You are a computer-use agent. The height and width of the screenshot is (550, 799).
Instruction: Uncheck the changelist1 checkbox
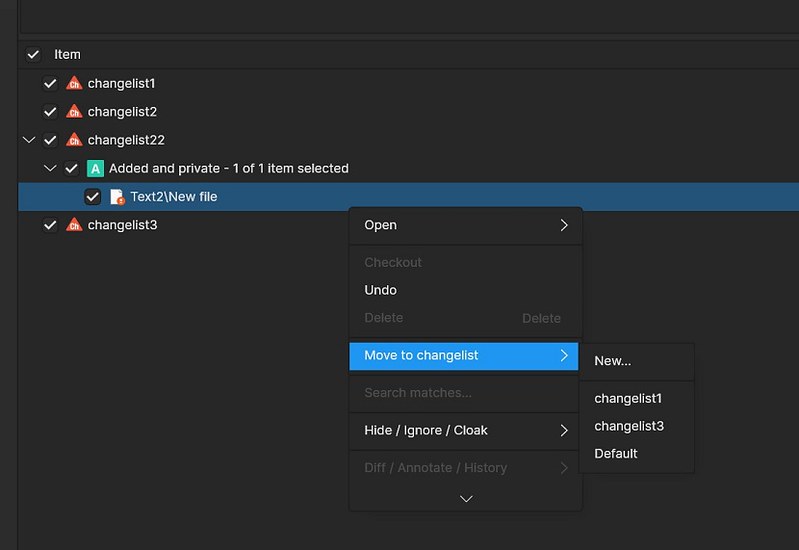click(50, 84)
